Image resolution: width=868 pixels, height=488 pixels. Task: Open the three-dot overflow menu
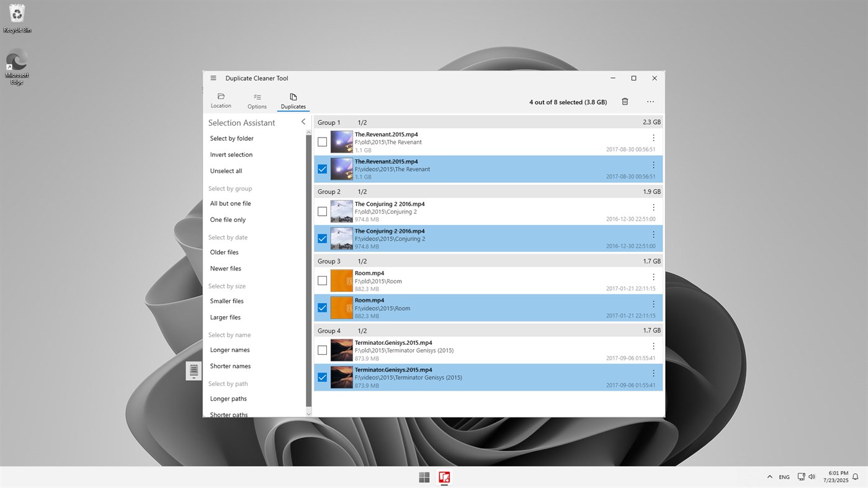coord(650,101)
